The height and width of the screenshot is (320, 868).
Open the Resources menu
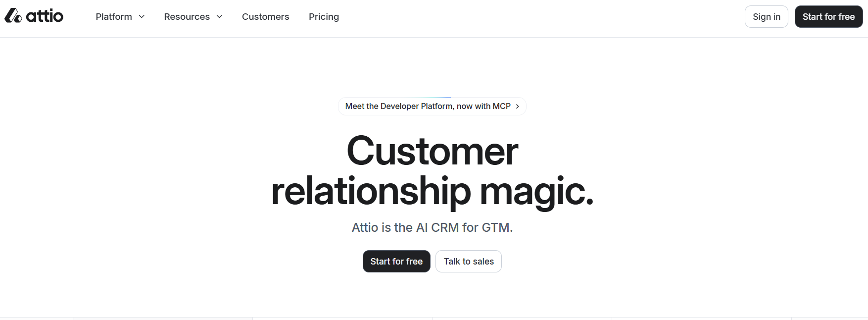(x=193, y=17)
